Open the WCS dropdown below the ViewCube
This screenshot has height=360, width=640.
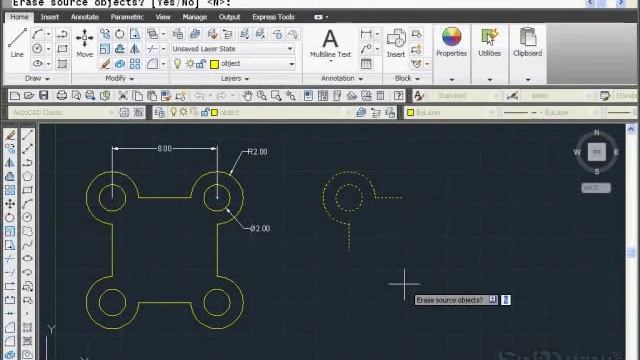click(x=596, y=188)
